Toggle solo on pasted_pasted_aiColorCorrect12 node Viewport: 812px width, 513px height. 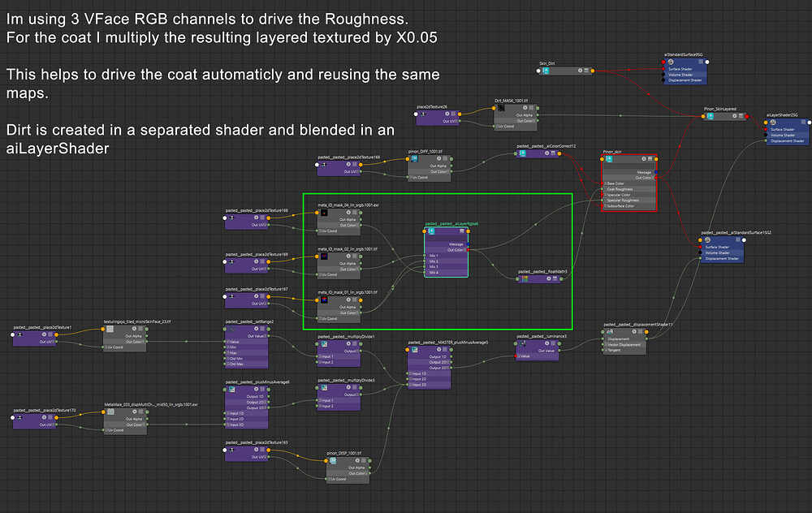click(x=546, y=153)
